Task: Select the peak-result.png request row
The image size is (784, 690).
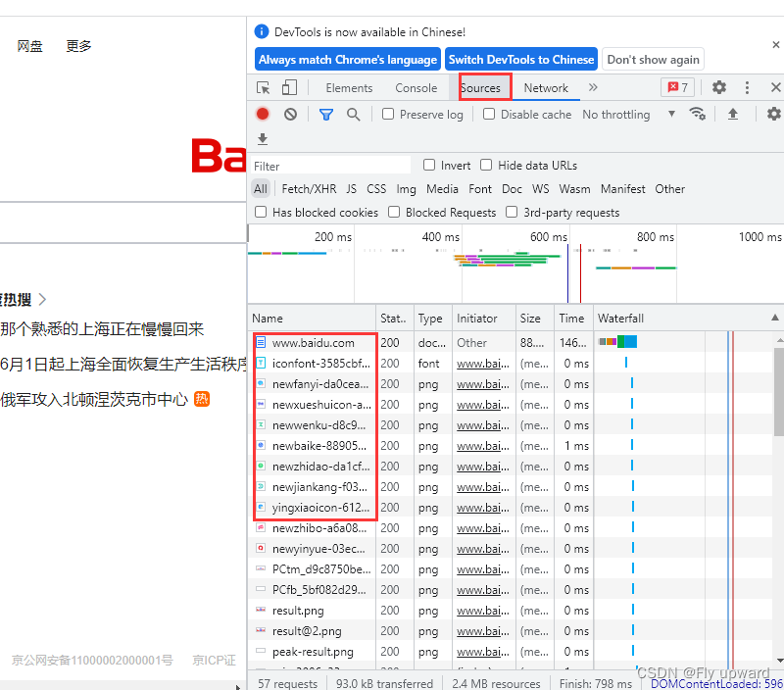Action: (x=510, y=652)
